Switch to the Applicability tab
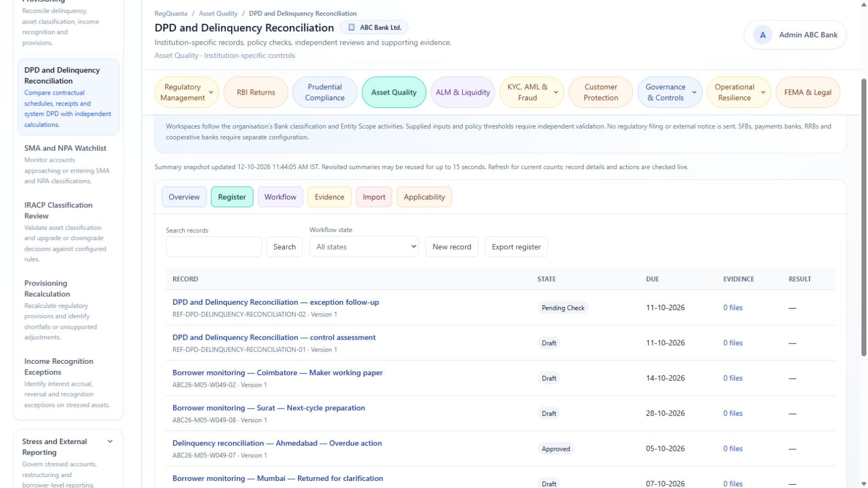 424,197
